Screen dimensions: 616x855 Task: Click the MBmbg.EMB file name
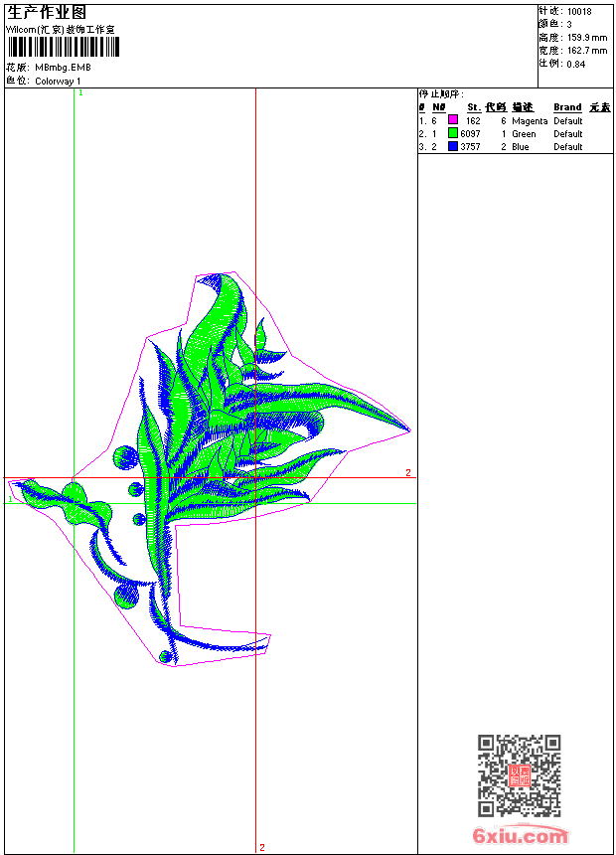point(63,68)
